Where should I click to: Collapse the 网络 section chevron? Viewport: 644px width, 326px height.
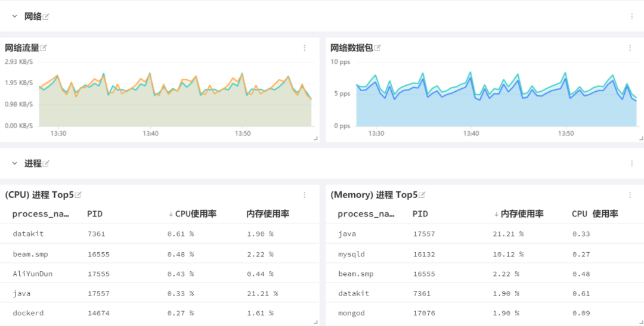pos(15,17)
